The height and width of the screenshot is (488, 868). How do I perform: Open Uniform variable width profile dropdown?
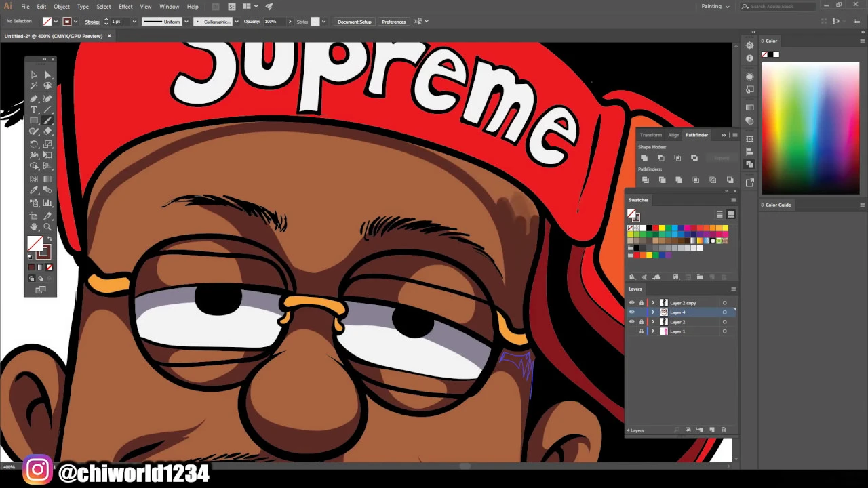[186, 22]
